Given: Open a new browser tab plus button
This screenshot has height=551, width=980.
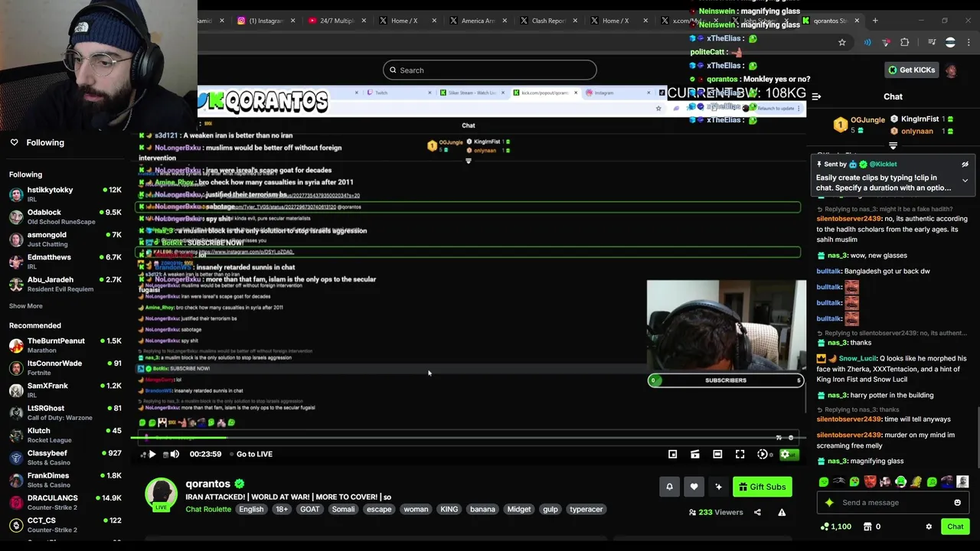Looking at the screenshot, I should (875, 21).
